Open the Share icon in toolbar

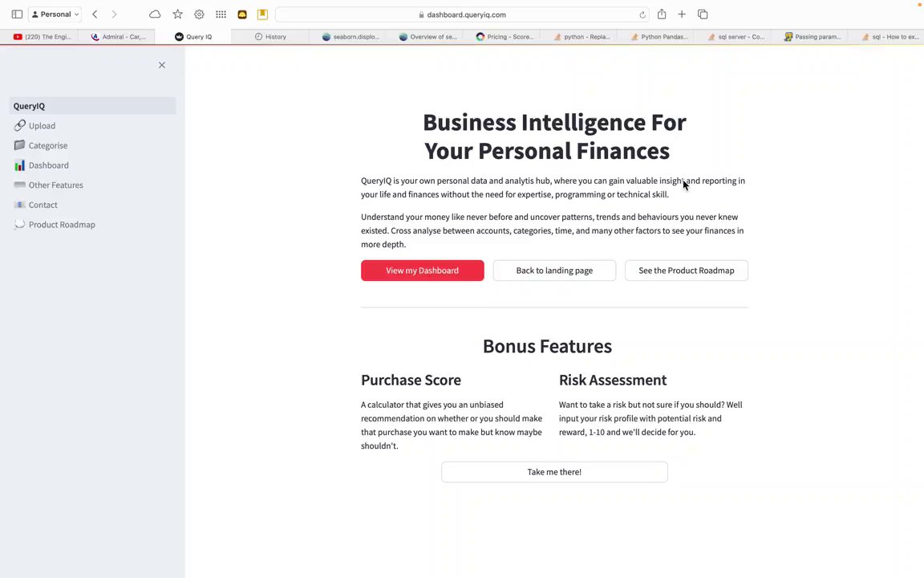point(662,14)
